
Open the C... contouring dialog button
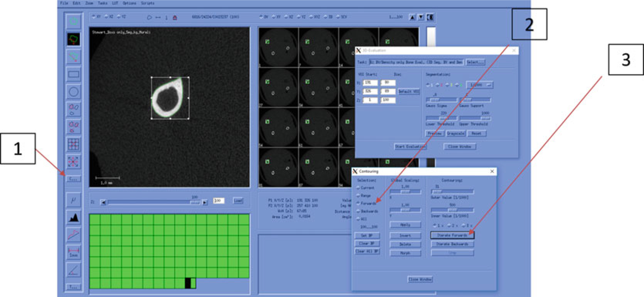(x=73, y=179)
